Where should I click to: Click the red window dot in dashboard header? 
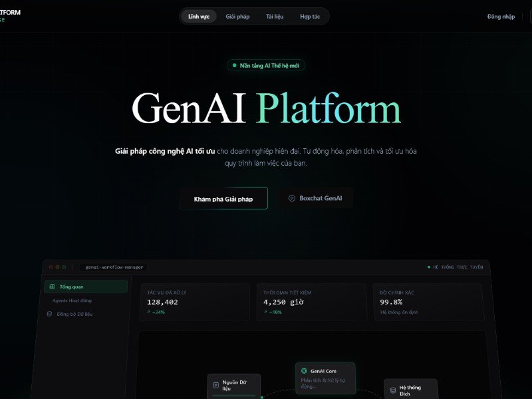50,267
